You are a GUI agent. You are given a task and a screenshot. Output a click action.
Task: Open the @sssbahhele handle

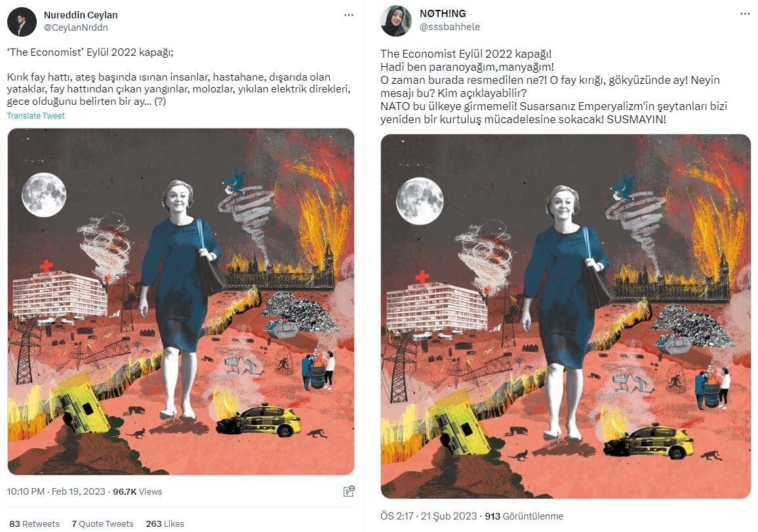point(450,27)
